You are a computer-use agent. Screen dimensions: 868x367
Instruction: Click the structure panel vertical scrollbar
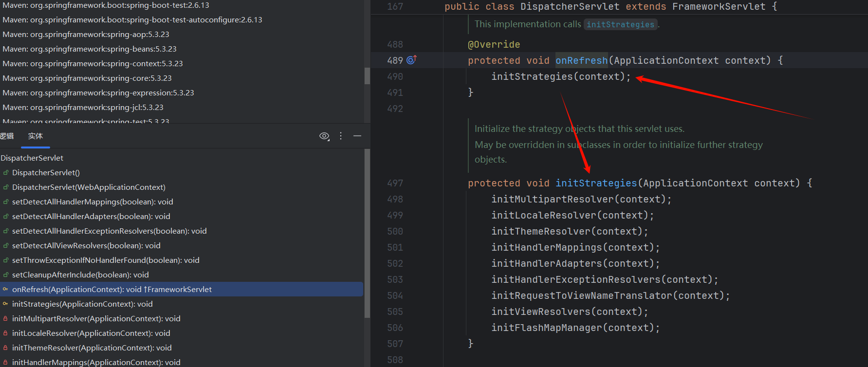click(x=367, y=234)
